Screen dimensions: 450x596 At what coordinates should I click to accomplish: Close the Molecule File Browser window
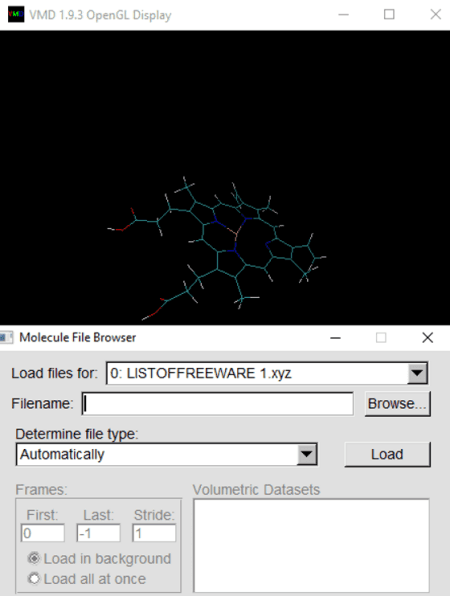(x=428, y=338)
